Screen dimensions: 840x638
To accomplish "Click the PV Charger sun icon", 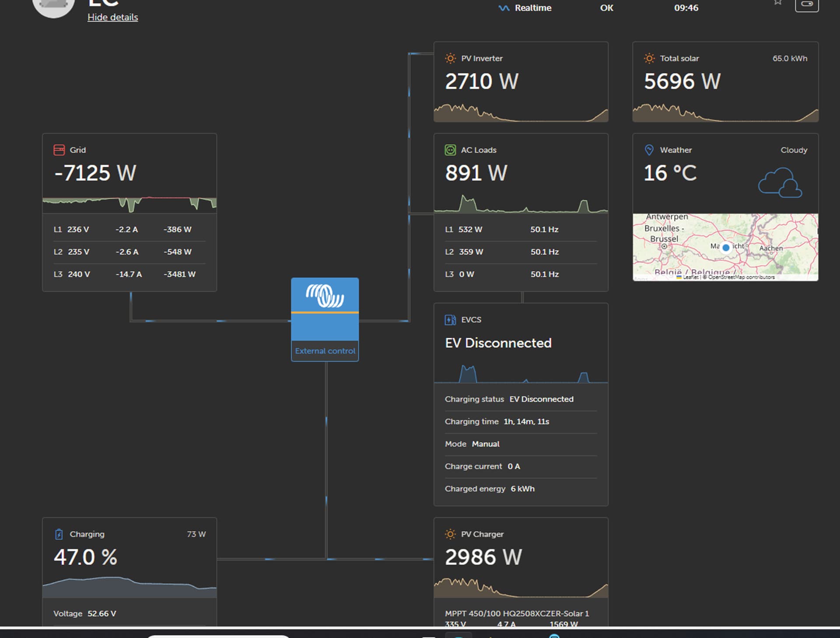I will 450,534.
